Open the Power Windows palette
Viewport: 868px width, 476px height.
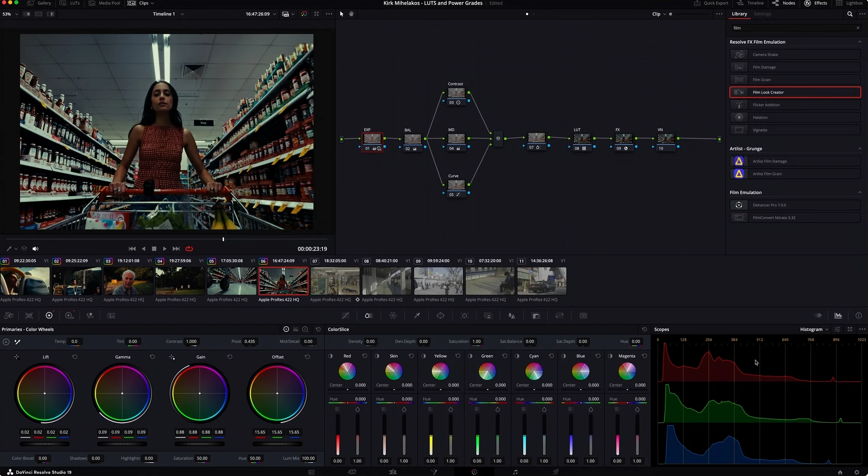[441, 316]
